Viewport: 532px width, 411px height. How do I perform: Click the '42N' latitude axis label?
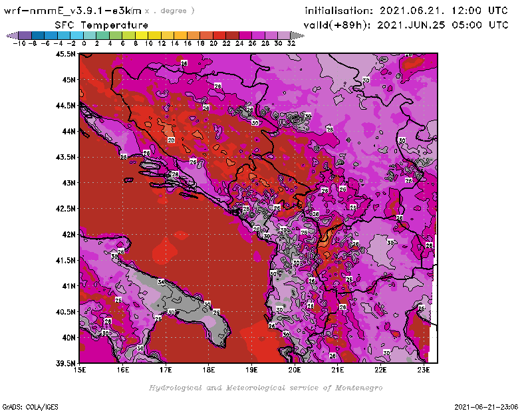click(68, 235)
